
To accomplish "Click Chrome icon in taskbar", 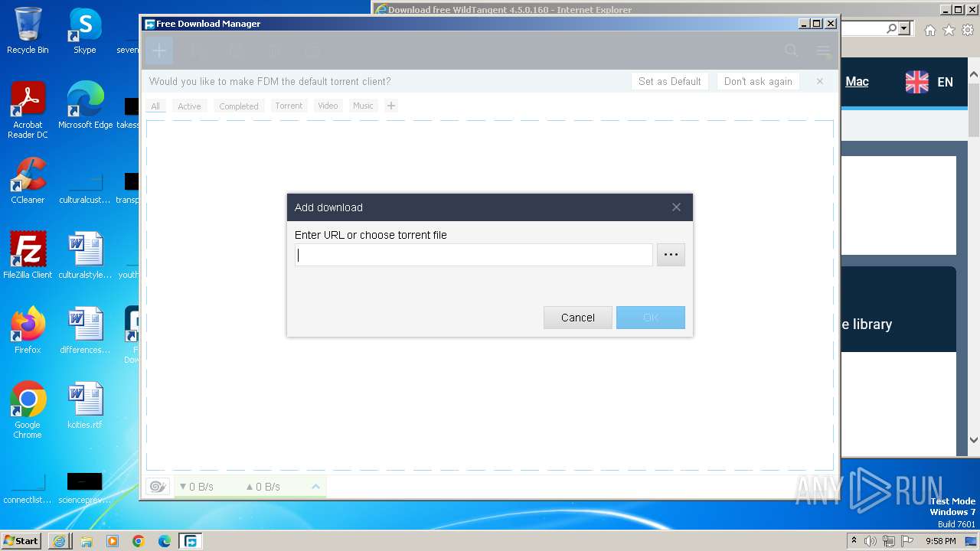I will [139, 541].
